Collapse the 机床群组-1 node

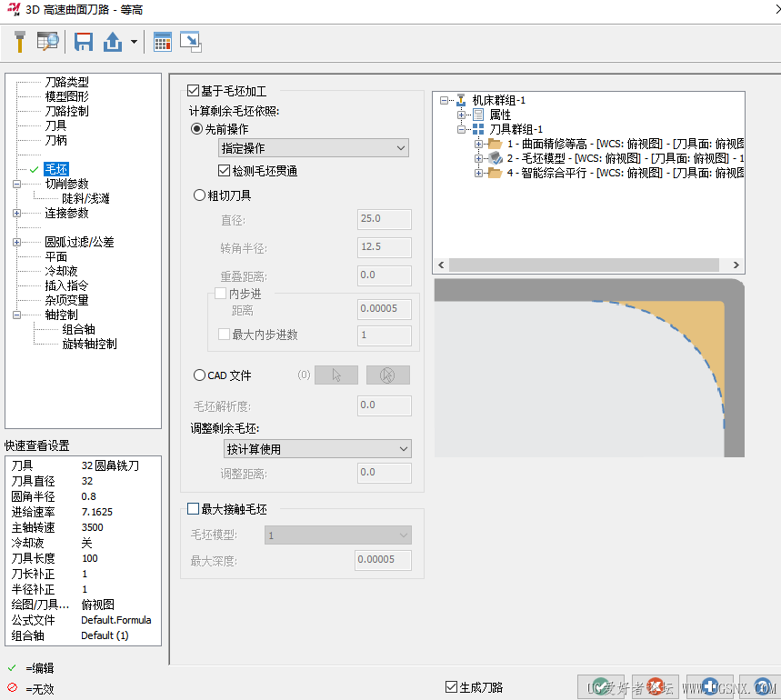[444, 100]
